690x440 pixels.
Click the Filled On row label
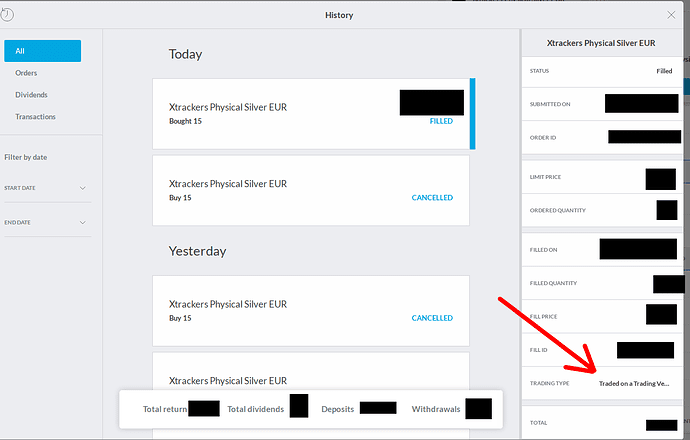543,250
